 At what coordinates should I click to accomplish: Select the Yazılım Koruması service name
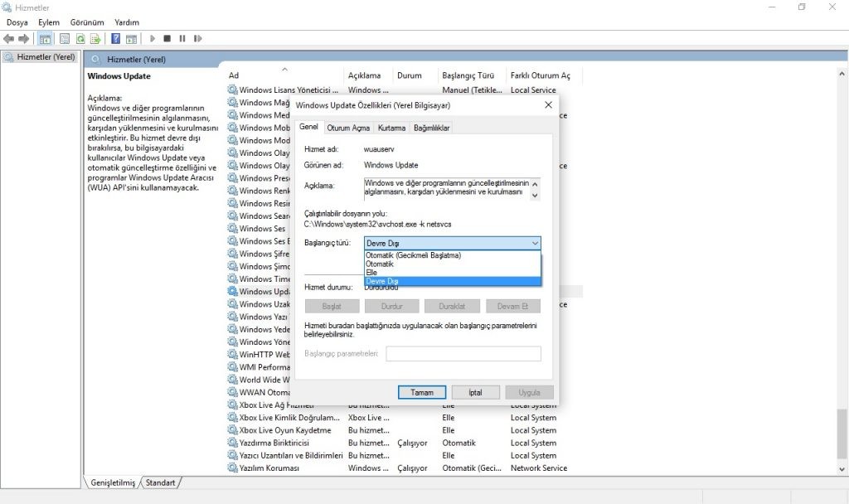click(x=269, y=468)
